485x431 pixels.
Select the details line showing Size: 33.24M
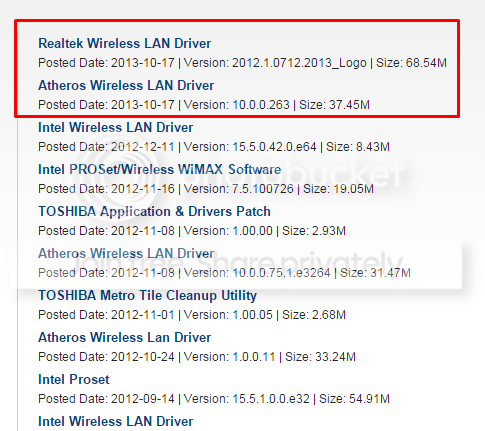[197, 357]
